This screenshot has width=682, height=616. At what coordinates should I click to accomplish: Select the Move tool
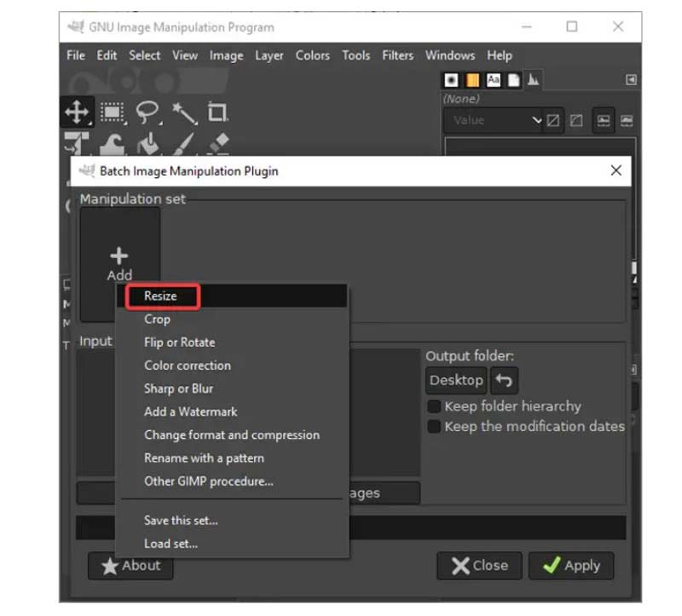coord(77,112)
